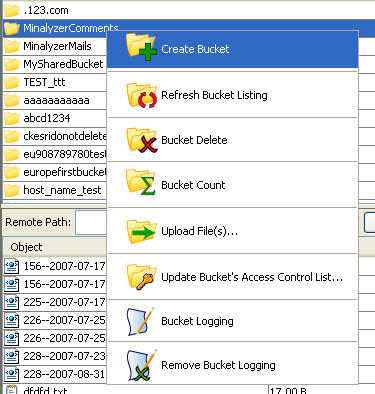This screenshot has width=375, height=394.
Task: Select the 228--2007-07-23 object
Action: [64, 356]
